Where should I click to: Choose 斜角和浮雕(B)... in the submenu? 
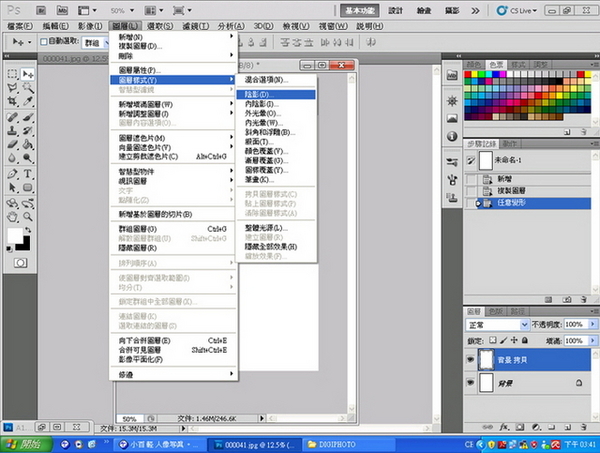[x=276, y=132]
